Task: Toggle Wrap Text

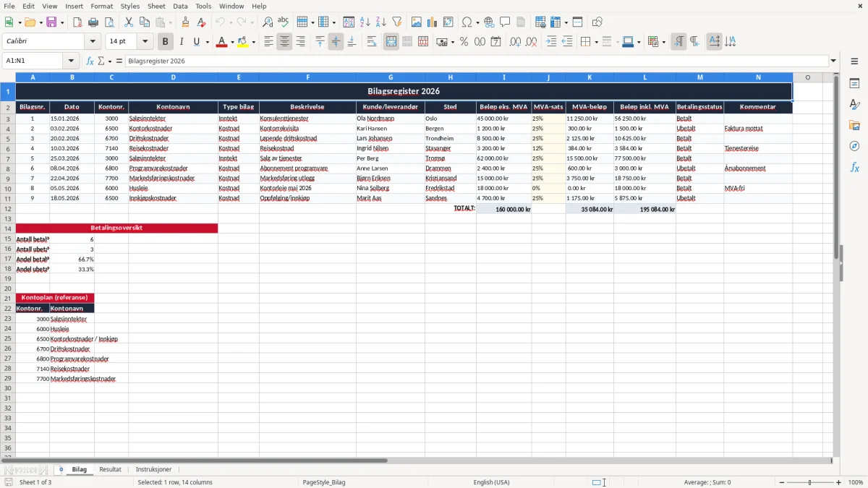Action: coord(371,42)
